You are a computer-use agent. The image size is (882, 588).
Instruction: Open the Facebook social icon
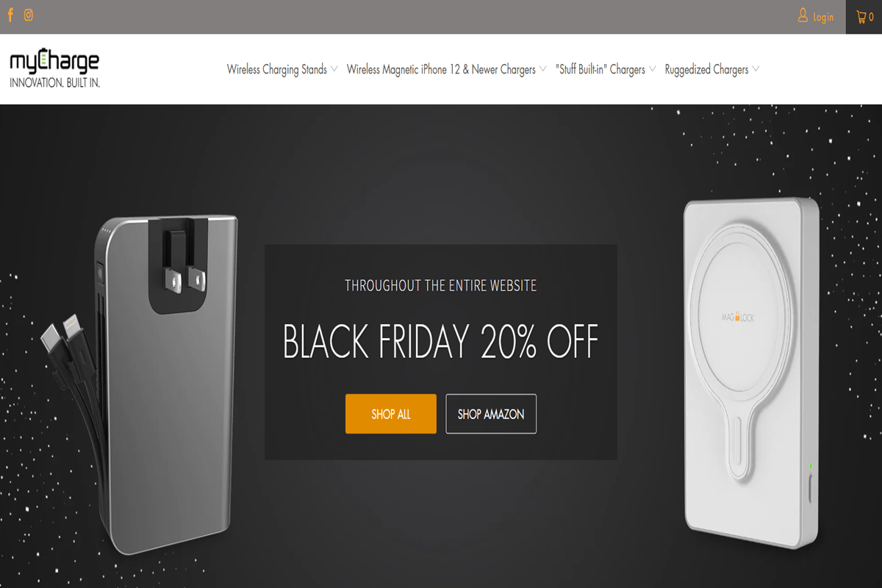pyautogui.click(x=10, y=15)
